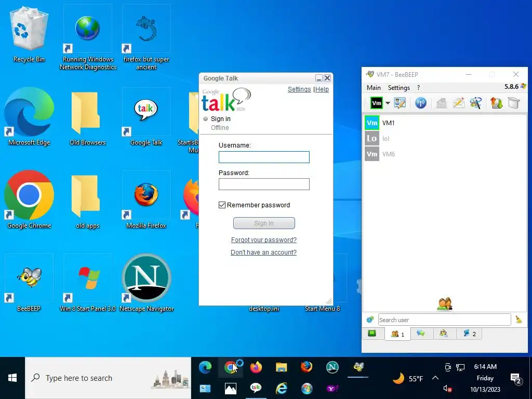Image resolution: width=532 pixels, height=399 pixels.
Task: Click the Sign In button in Google Talk
Action: tap(264, 223)
